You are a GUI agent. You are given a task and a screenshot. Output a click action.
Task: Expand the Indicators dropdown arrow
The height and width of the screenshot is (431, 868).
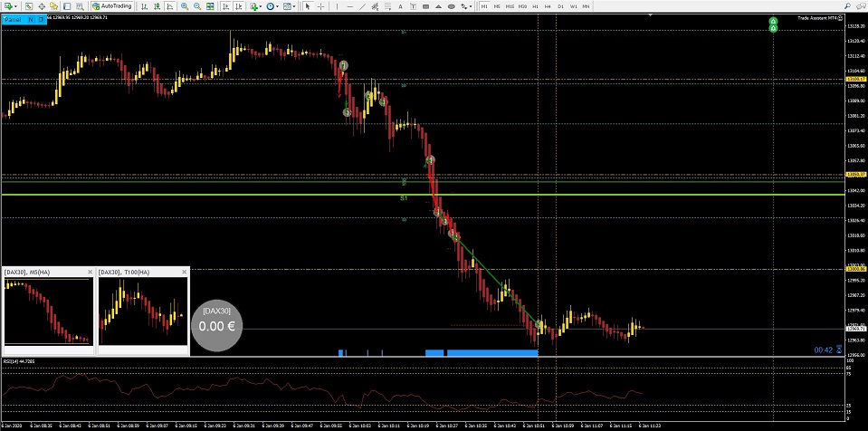pyautogui.click(x=260, y=6)
